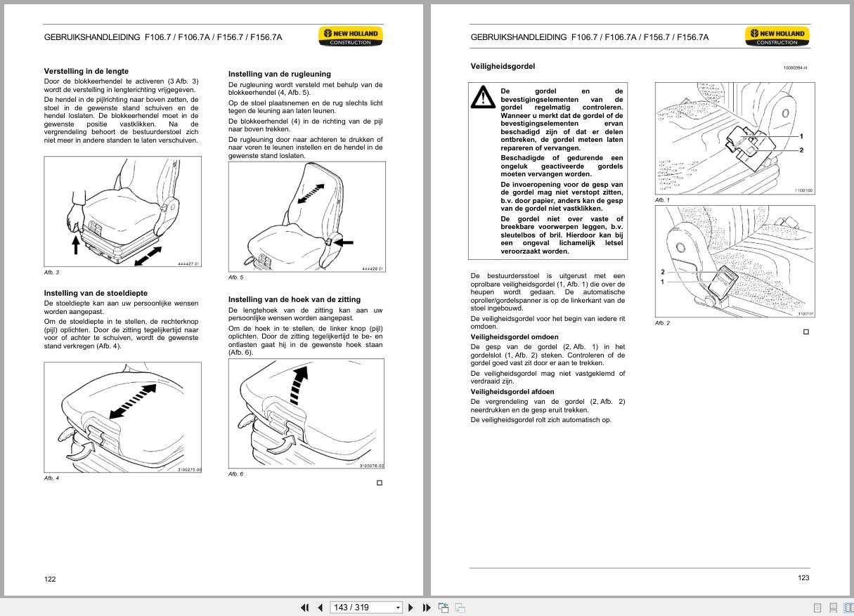Click the greyed go to next view icon

click(x=460, y=608)
